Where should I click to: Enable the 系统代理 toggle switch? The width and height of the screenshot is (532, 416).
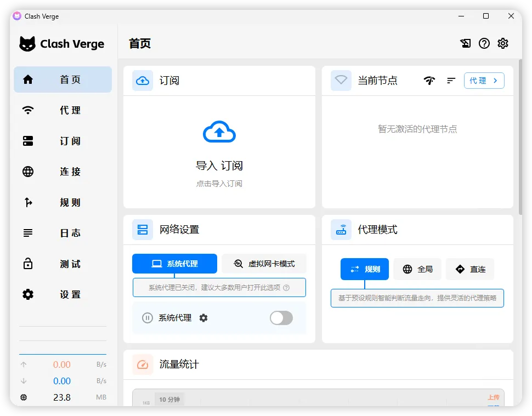coord(281,318)
